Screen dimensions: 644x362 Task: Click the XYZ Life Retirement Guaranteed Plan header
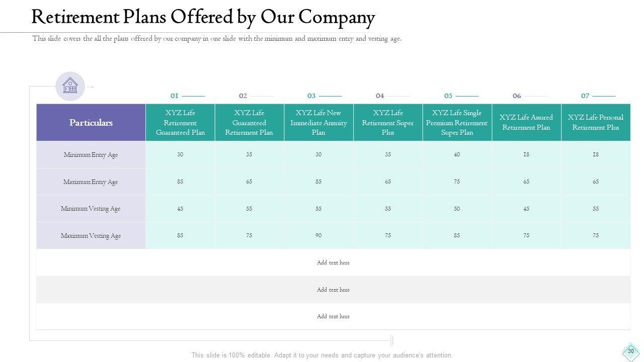[180, 123]
